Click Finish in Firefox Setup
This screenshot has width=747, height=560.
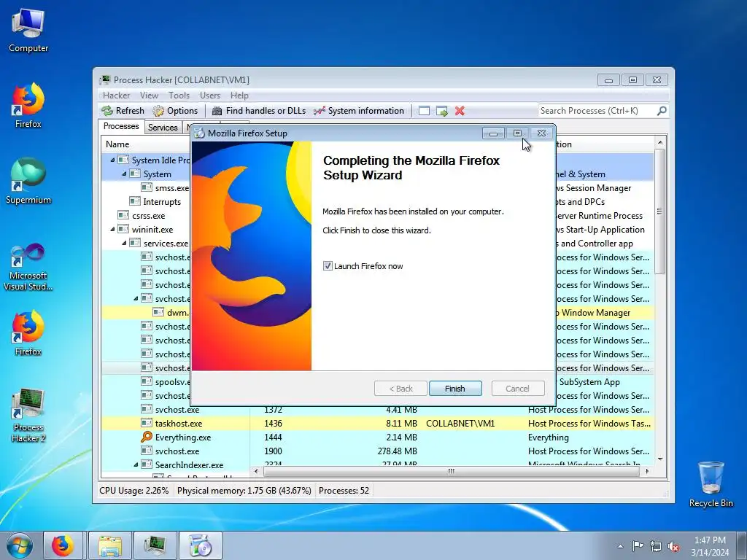click(x=455, y=389)
